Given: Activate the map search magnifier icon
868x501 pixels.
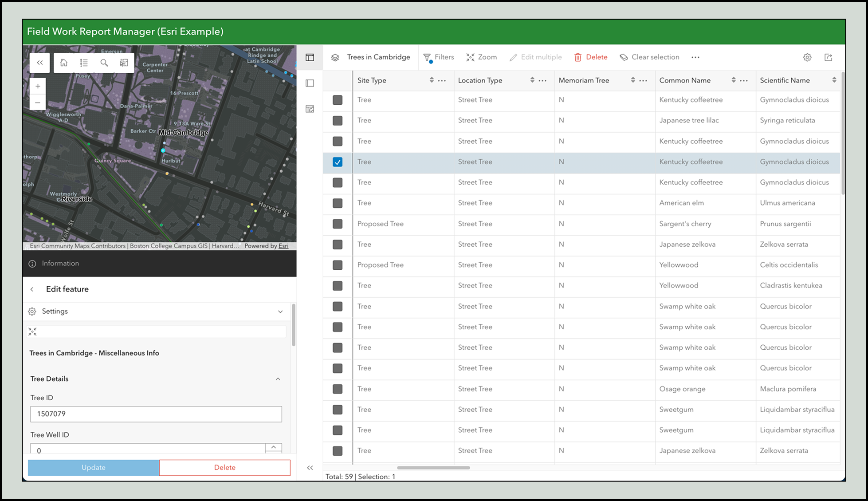Looking at the screenshot, I should (104, 63).
